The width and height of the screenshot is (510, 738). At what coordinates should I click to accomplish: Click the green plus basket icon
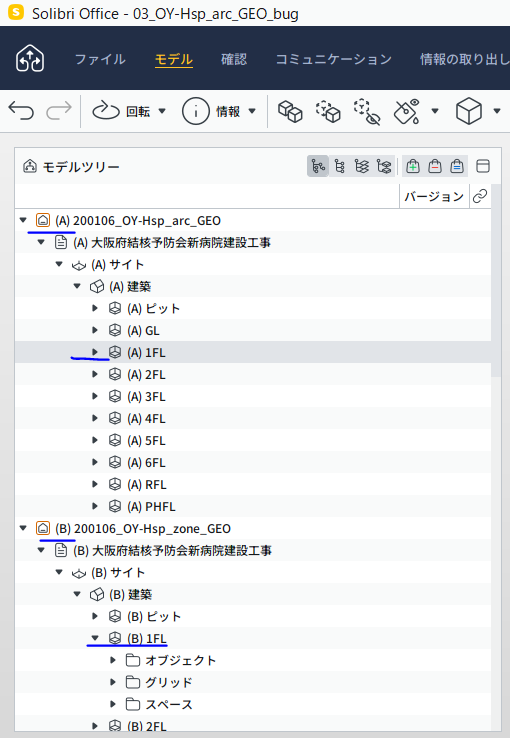413,166
